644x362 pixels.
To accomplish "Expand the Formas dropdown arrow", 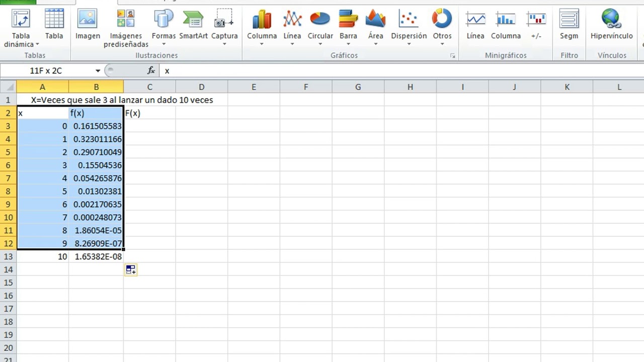I will [164, 44].
